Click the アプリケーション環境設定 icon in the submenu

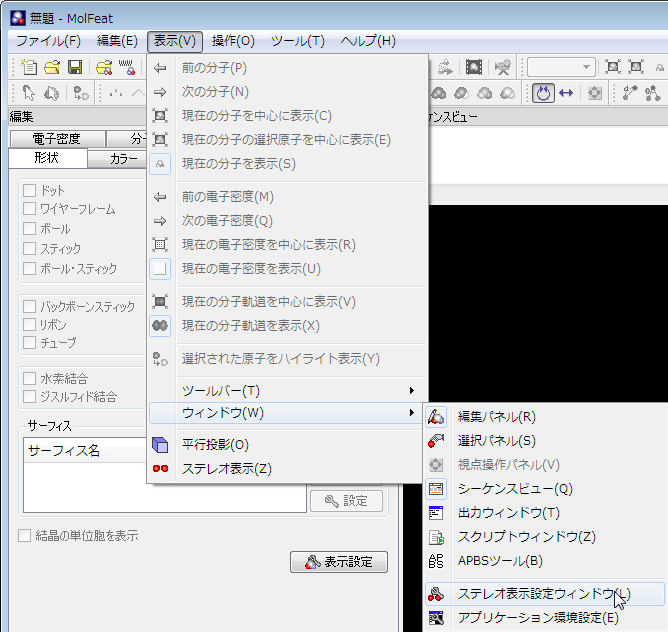(x=436, y=618)
